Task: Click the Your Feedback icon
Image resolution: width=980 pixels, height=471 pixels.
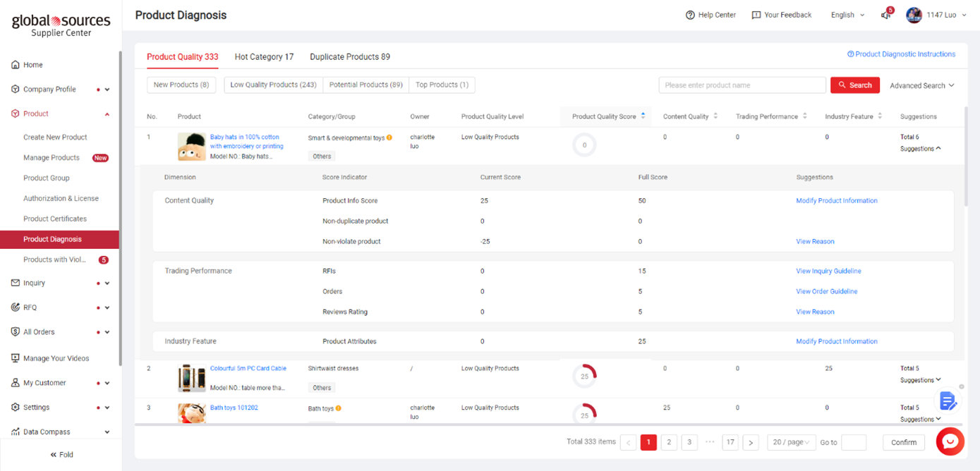Action: 756,15
